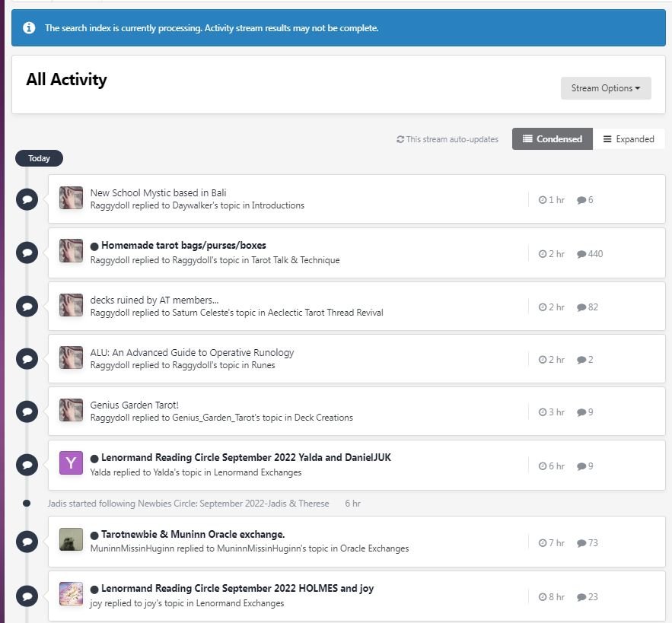This screenshot has width=672, height=623.
Task: Click the Today date marker on timeline
Action: 39,158
